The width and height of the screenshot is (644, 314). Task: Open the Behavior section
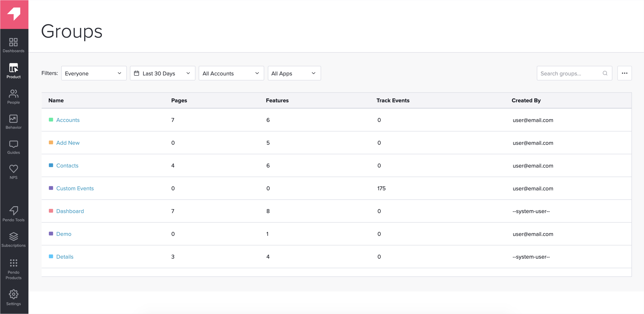coord(14,122)
